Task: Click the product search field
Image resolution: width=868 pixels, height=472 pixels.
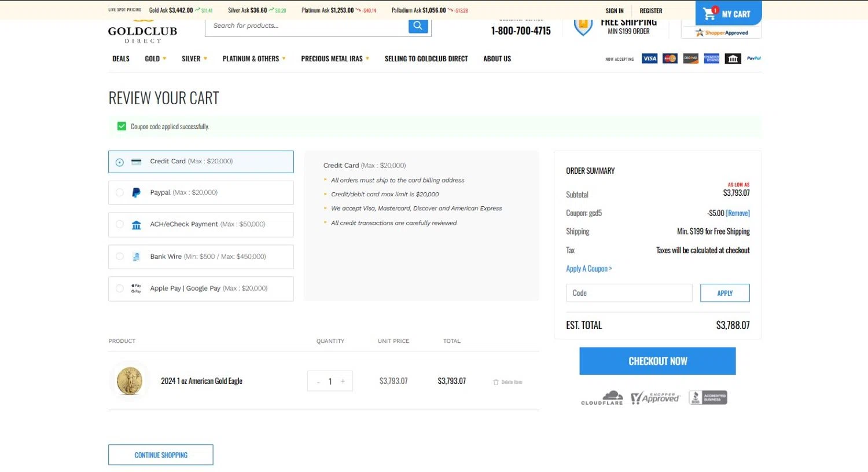Action: (307, 26)
